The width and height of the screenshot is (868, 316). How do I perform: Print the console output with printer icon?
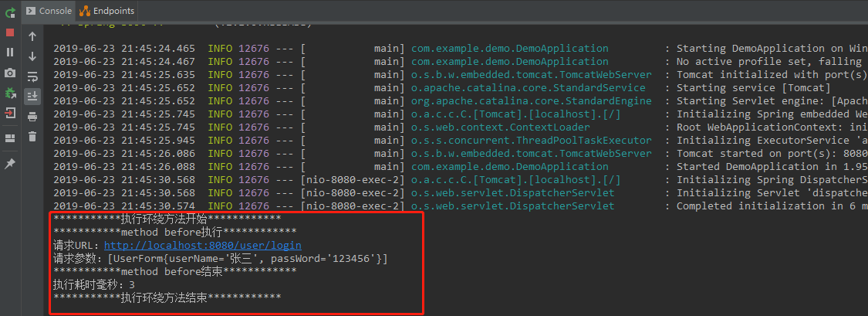32,116
